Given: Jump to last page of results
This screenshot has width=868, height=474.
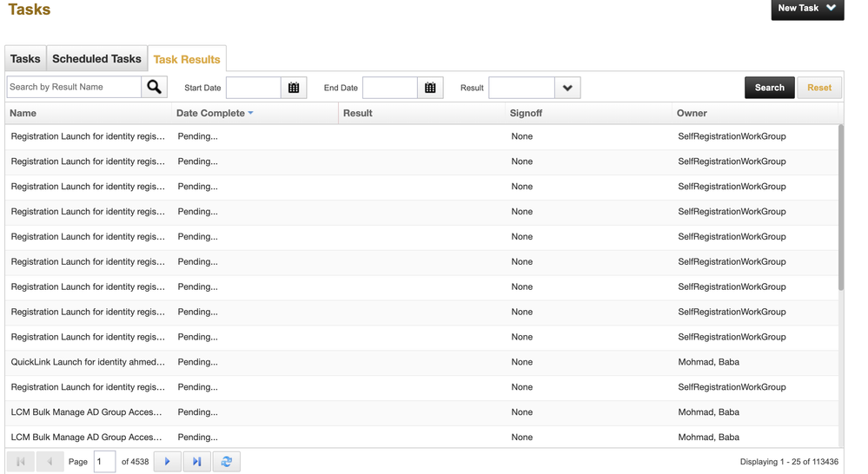Looking at the screenshot, I should (196, 461).
